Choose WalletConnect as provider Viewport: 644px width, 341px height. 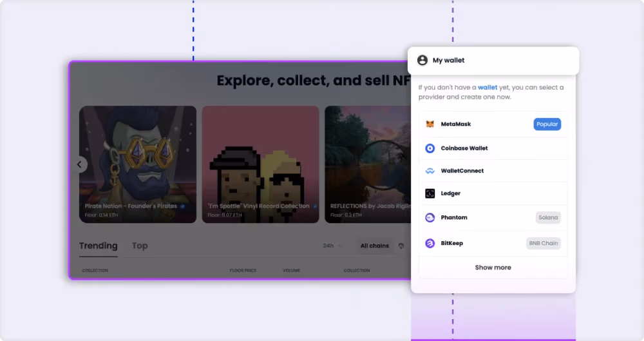tap(493, 171)
